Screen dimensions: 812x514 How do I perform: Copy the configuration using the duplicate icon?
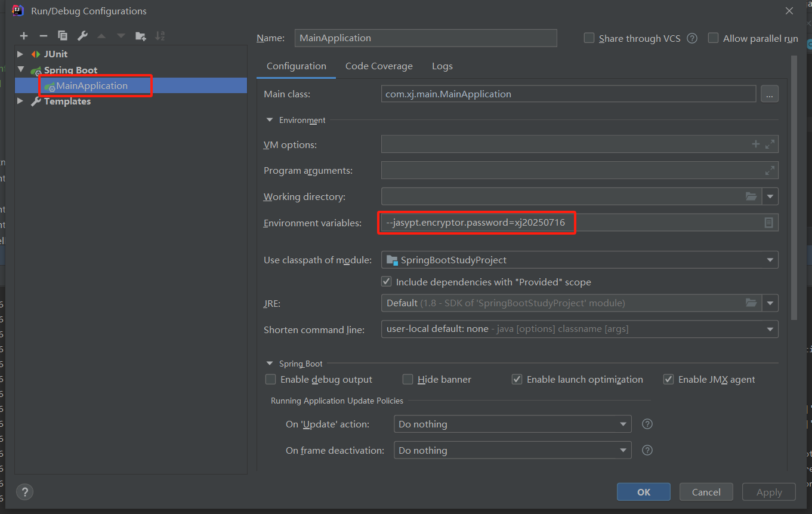click(x=63, y=36)
